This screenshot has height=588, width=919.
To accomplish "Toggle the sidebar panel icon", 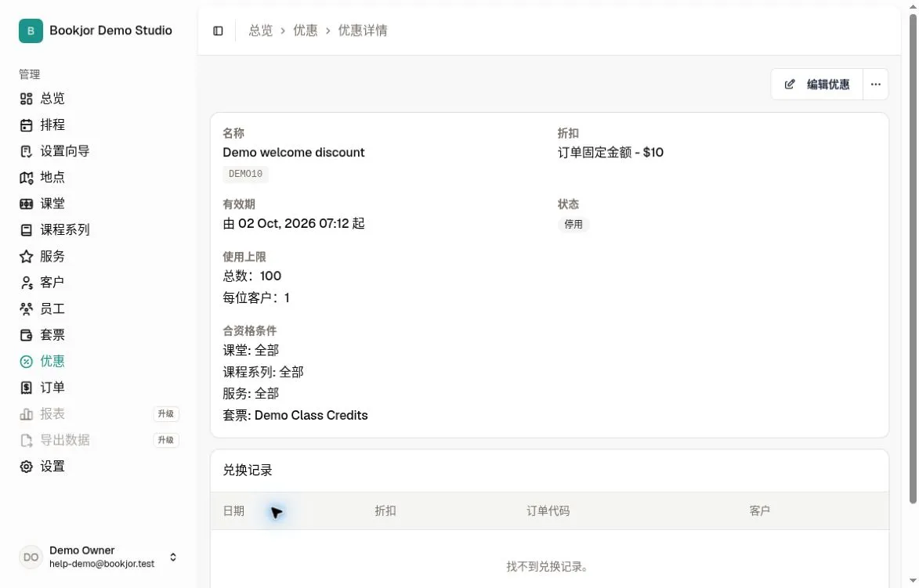I will 218,31.
